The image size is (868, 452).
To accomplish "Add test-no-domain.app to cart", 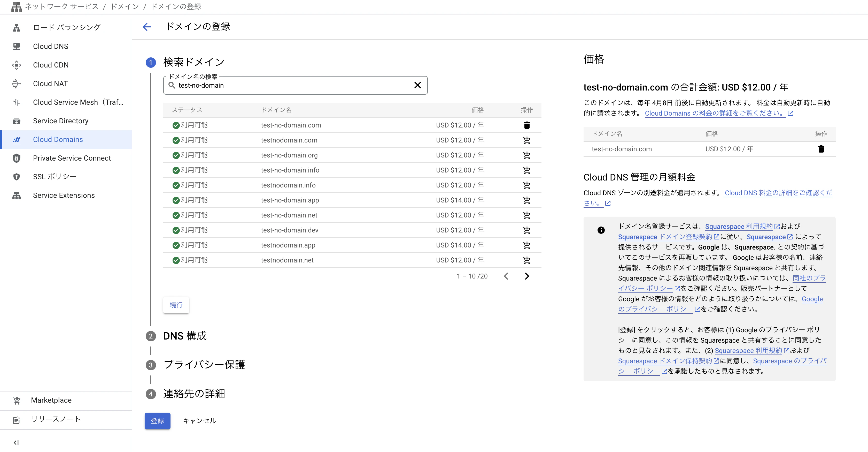I will point(527,200).
